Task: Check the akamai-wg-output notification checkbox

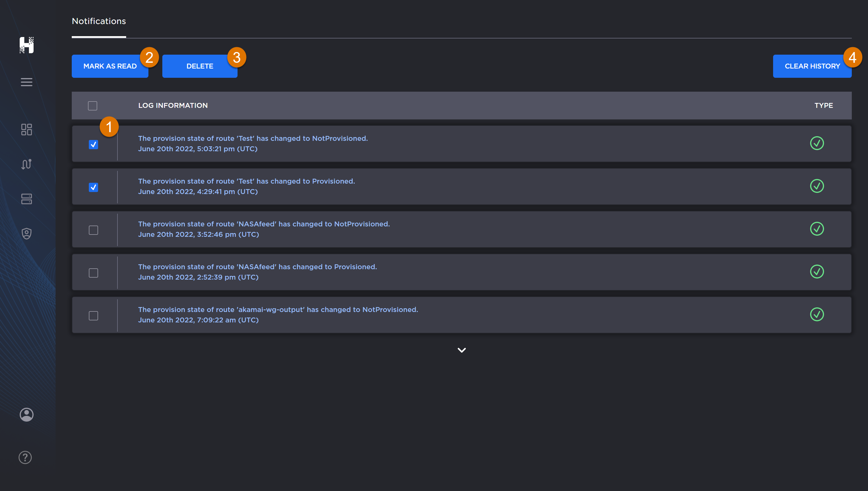Action: point(93,316)
